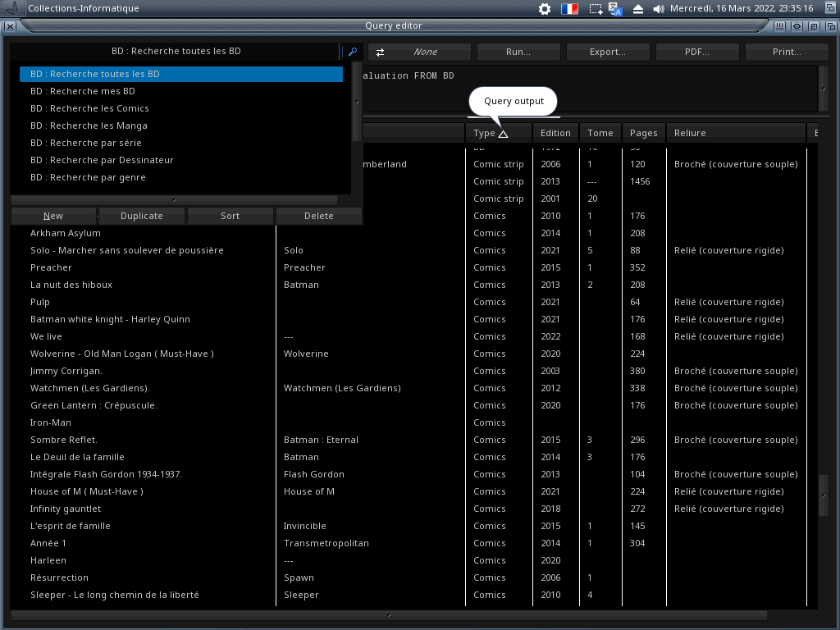Screen dimensions: 840x630
Task: Click the Print... button
Action: coord(787,52)
